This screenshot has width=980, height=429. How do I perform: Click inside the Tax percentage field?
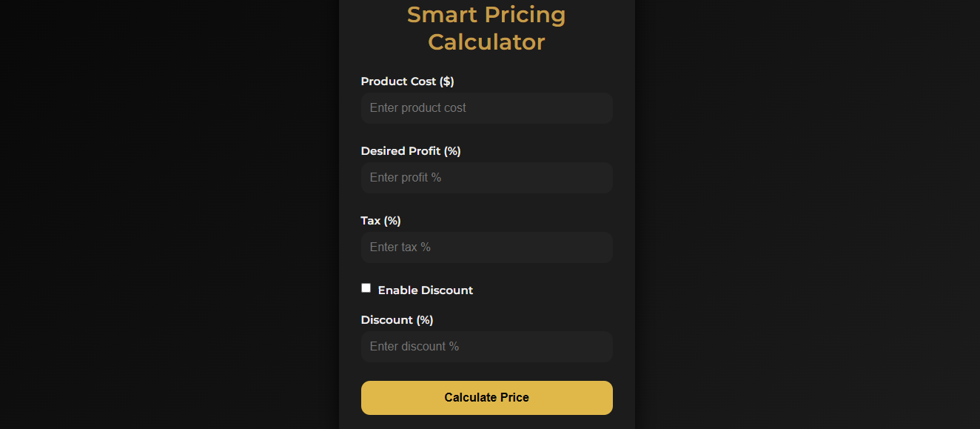[x=486, y=247]
